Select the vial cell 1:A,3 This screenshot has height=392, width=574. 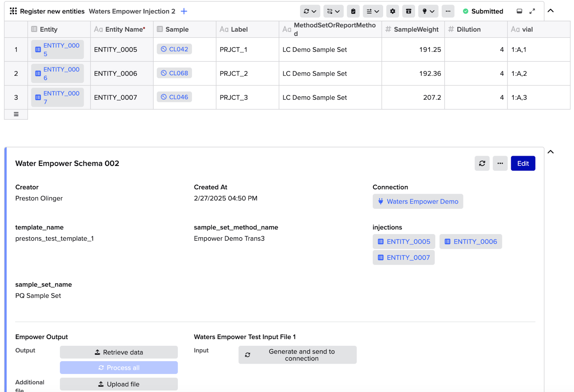click(539, 97)
